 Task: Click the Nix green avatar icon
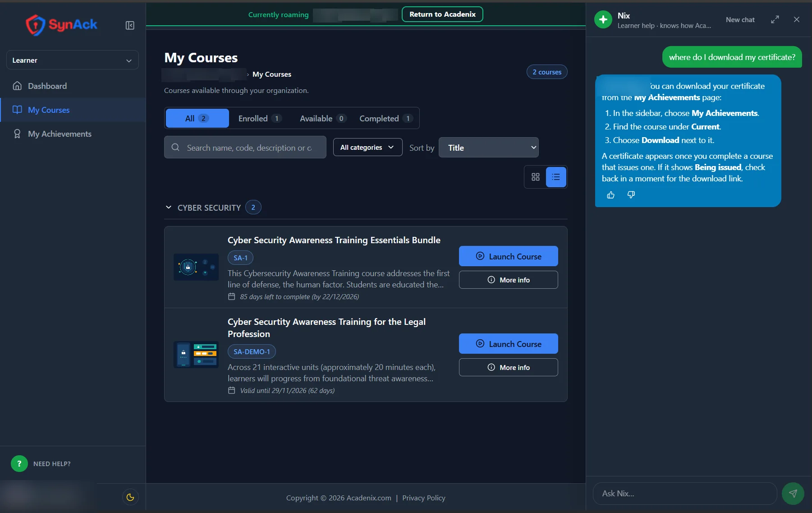(603, 19)
